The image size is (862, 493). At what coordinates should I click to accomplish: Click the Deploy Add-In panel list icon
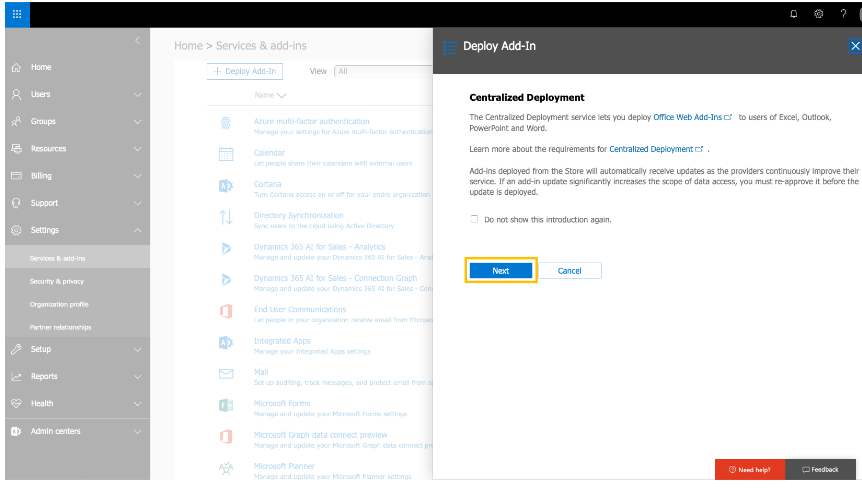point(450,48)
